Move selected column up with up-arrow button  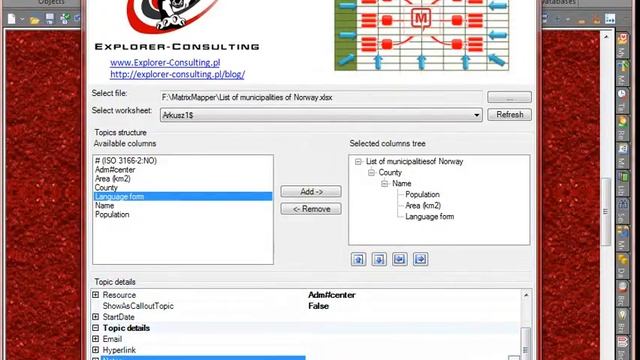(358, 259)
